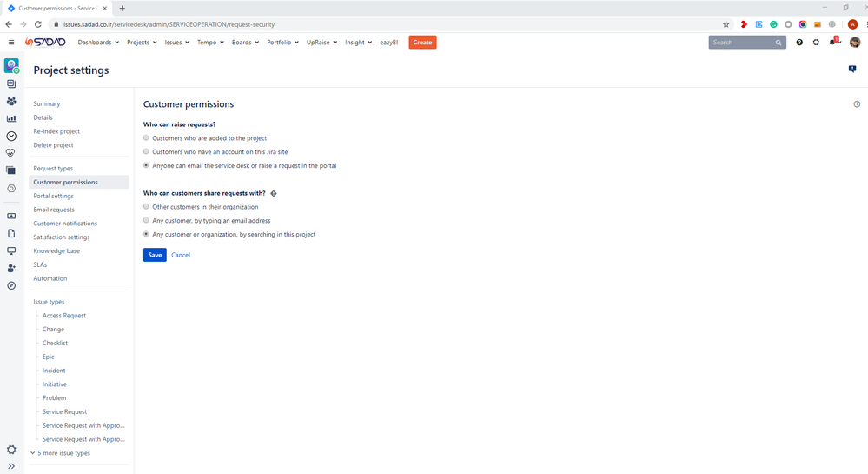The width and height of the screenshot is (868, 474).
Task: Open Delete project link
Action: (53, 145)
